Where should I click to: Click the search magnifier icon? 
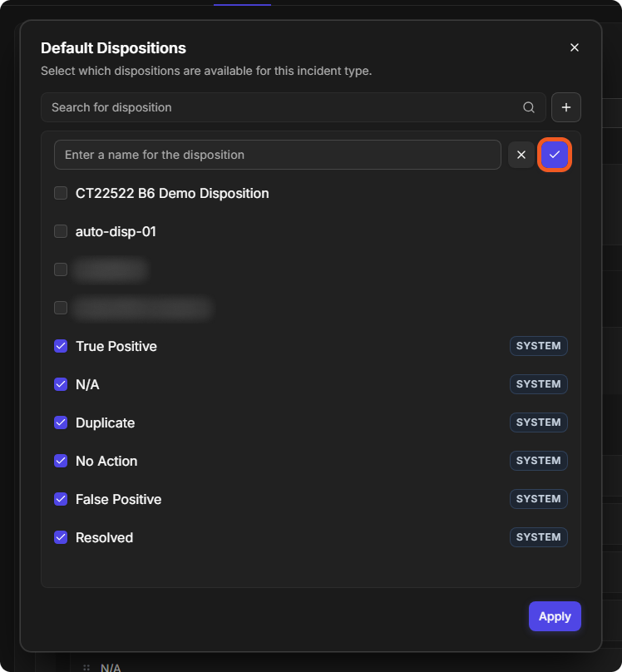[529, 107]
